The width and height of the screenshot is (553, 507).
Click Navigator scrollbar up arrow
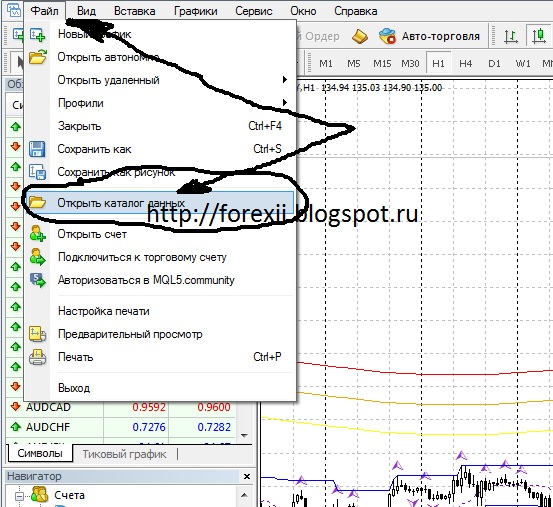pos(244,495)
